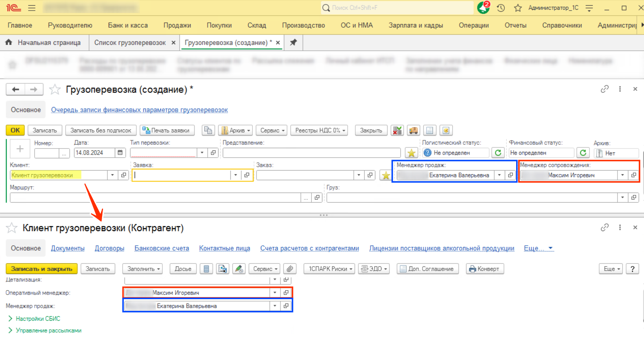
Task: Click the copy-document icon after Печать заявки
Action: pos(208,130)
